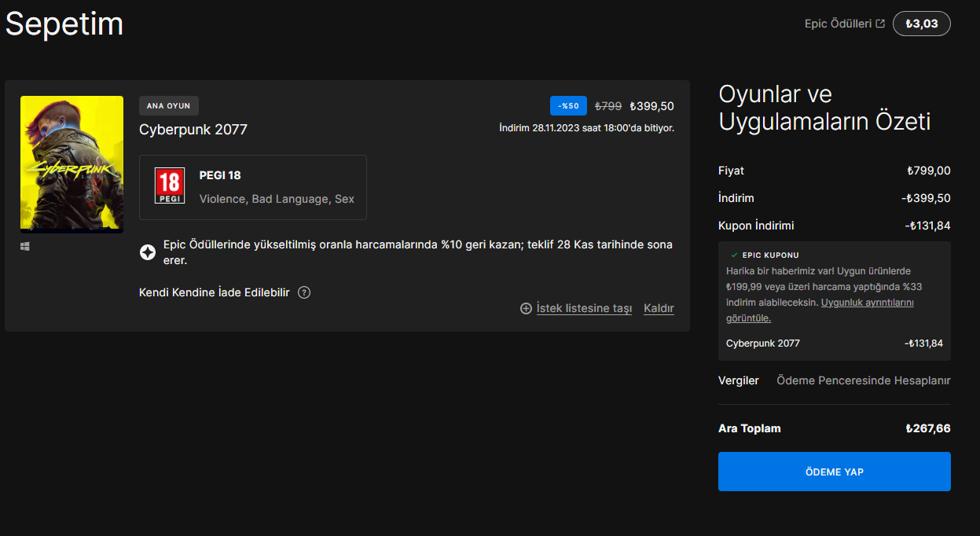Click the PEGI 18 rating title text
Screen dimensions: 980x536
(x=220, y=175)
